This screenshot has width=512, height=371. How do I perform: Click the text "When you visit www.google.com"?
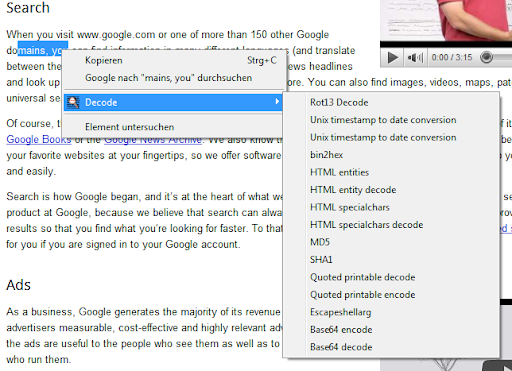(81, 35)
